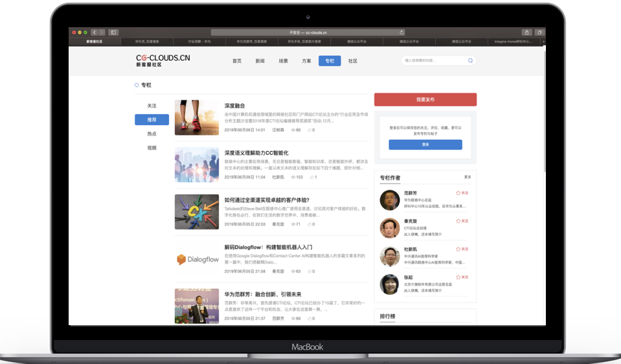This screenshot has width=621, height=364.
Task: Follow author 范群芳 with star 关注 toggle
Action: tap(462, 193)
